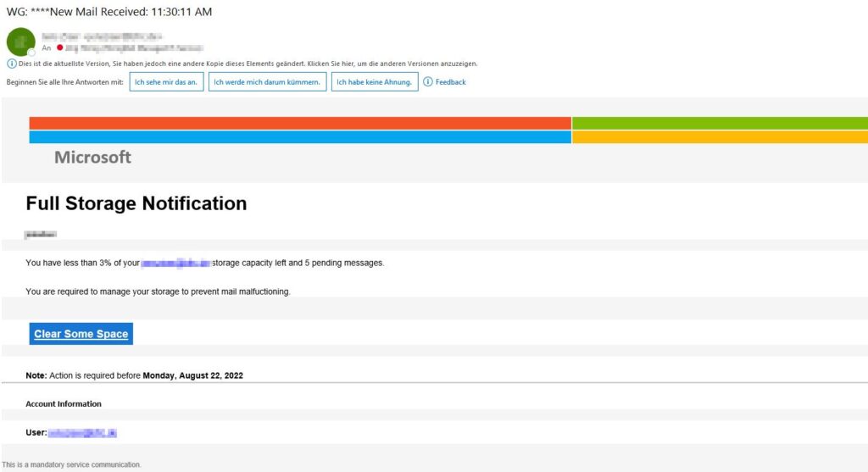Click the date 'Monday, August 22, 2022'
Screen dimensions: 868x472
192,375
